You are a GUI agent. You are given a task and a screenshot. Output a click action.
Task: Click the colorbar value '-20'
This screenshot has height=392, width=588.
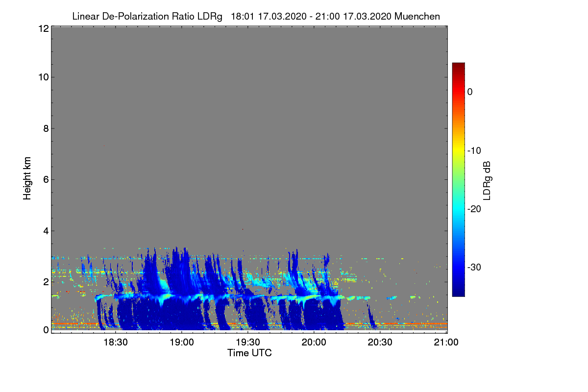click(474, 209)
